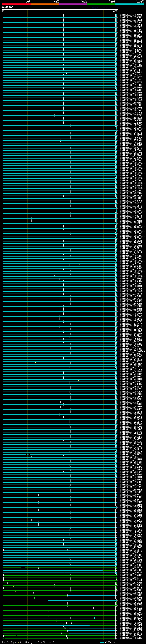Select the UniRef100_B7XHH8 label
146x644 pixels.
(131, 565)
